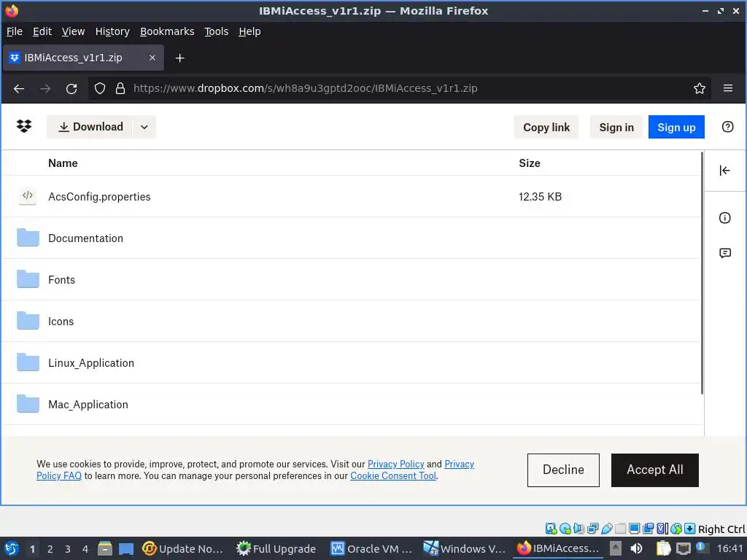
Task: Open the Cookie Consent Tool link
Action: coord(393,475)
